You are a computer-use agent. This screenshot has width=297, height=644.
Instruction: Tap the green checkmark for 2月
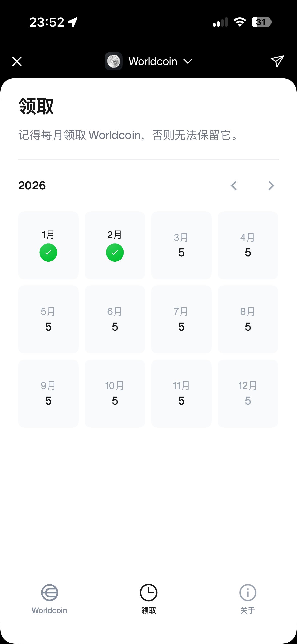click(115, 252)
